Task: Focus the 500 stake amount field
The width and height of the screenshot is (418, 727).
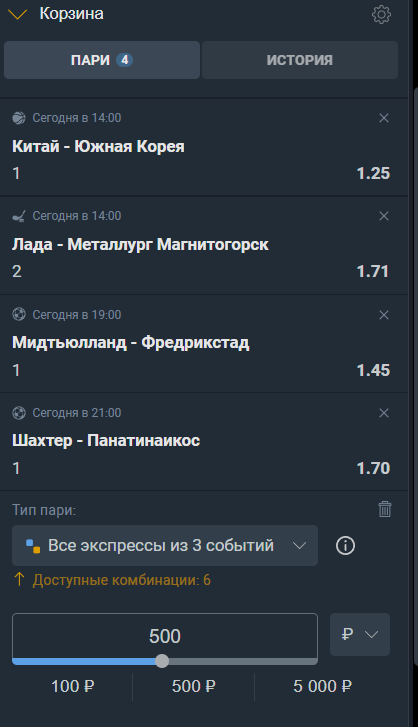Action: point(165,636)
